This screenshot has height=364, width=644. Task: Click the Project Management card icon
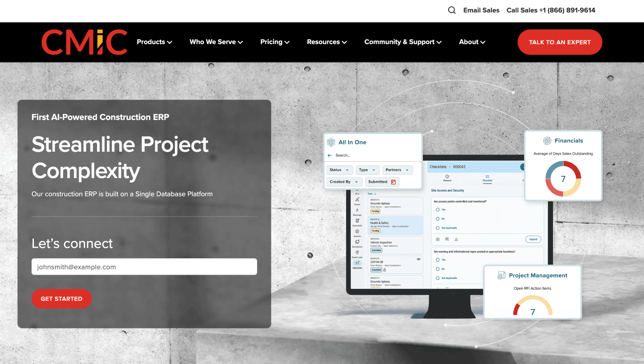(x=501, y=275)
